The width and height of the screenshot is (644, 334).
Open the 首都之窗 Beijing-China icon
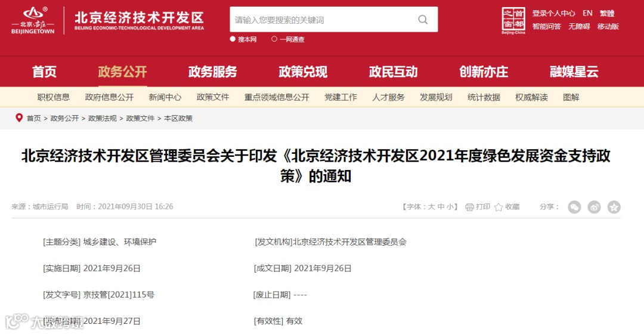513,20
